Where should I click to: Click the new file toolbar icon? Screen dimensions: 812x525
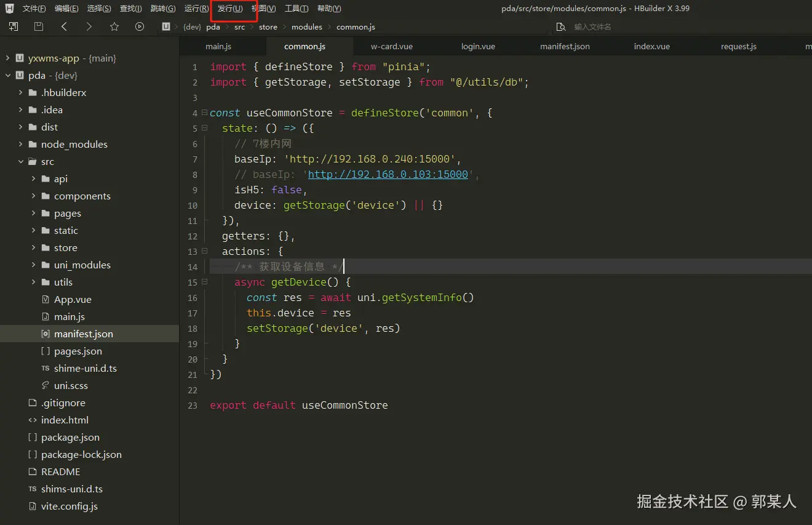tap(14, 26)
